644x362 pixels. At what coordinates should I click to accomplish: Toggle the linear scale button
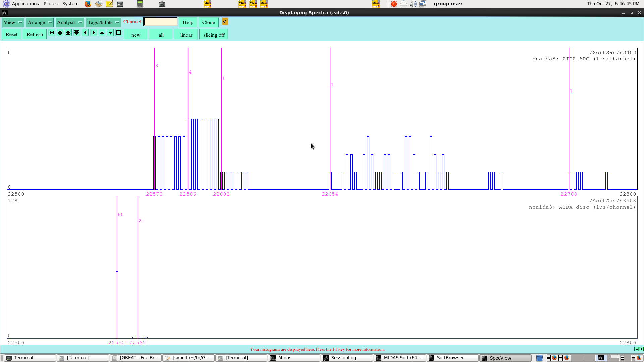click(186, 35)
